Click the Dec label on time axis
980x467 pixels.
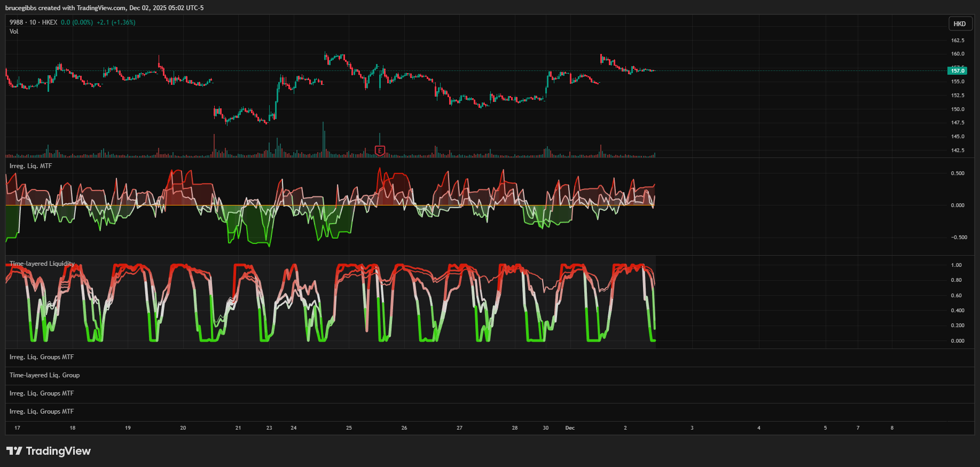coord(570,428)
